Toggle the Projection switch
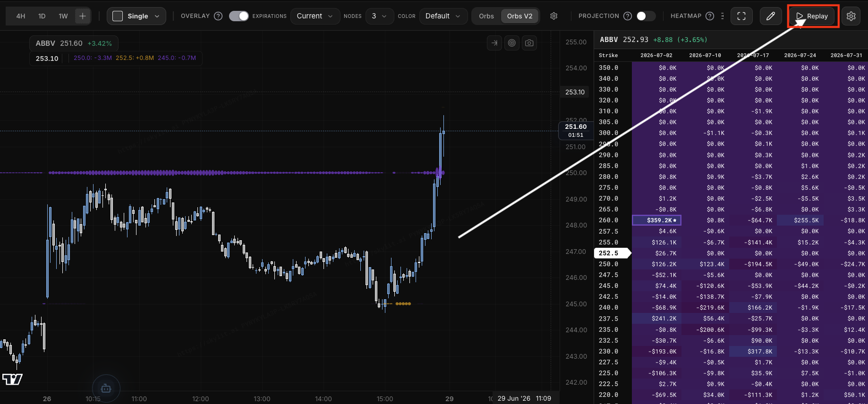Image resolution: width=868 pixels, height=404 pixels. (646, 16)
